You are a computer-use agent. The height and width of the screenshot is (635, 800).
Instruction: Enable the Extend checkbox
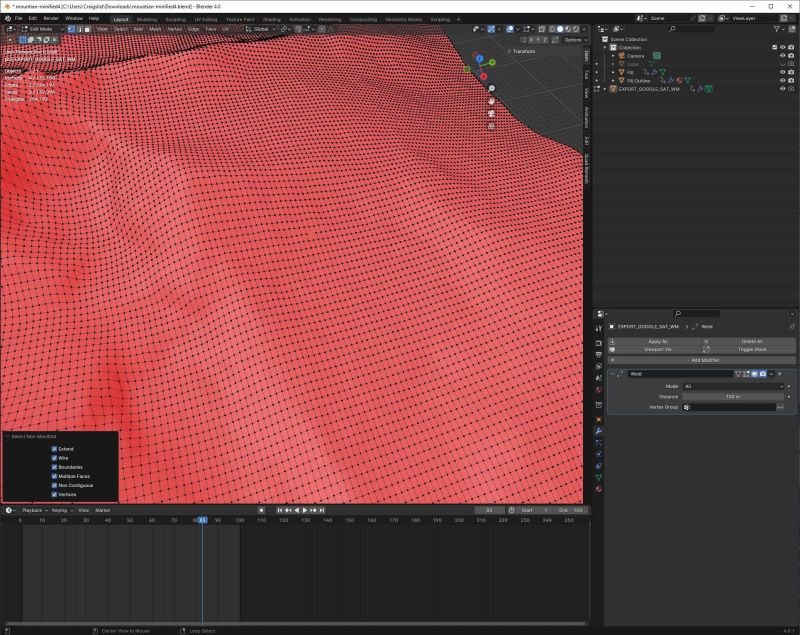(x=54, y=448)
